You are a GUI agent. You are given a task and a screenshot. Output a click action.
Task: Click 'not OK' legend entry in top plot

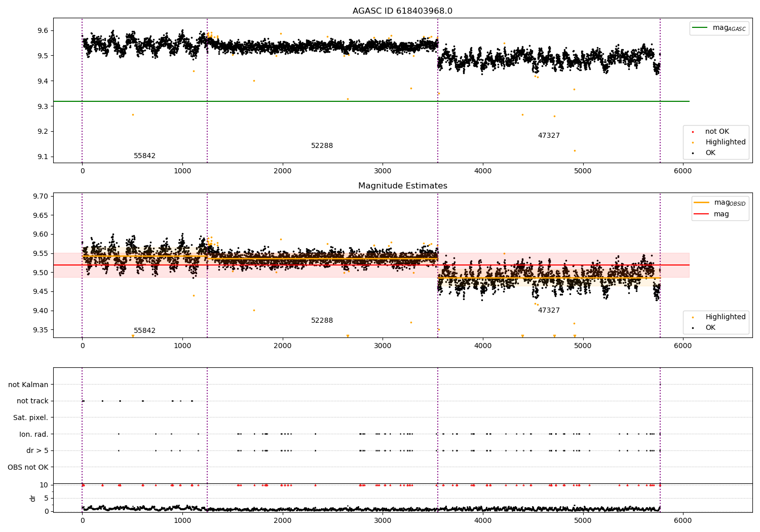(716, 132)
